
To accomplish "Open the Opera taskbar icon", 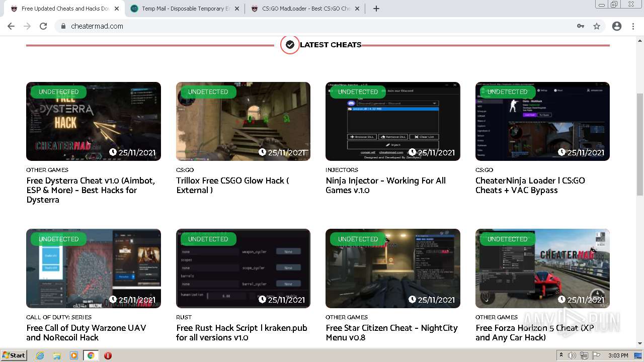I will click(x=108, y=355).
